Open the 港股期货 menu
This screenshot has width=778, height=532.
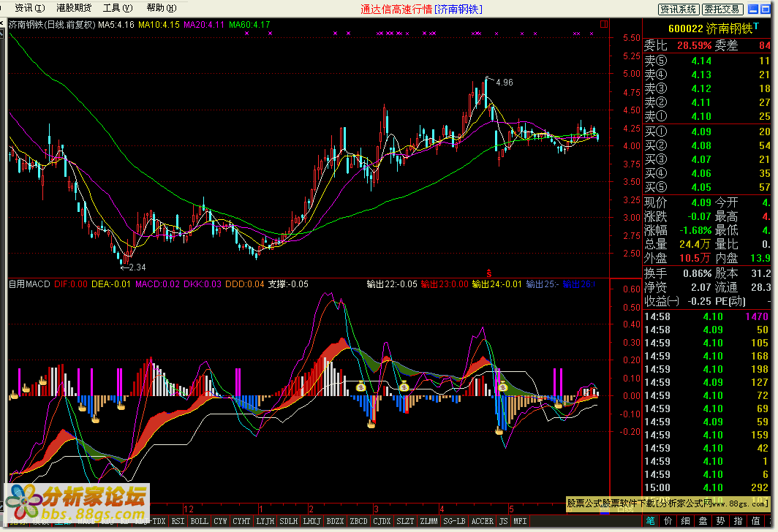(x=74, y=8)
